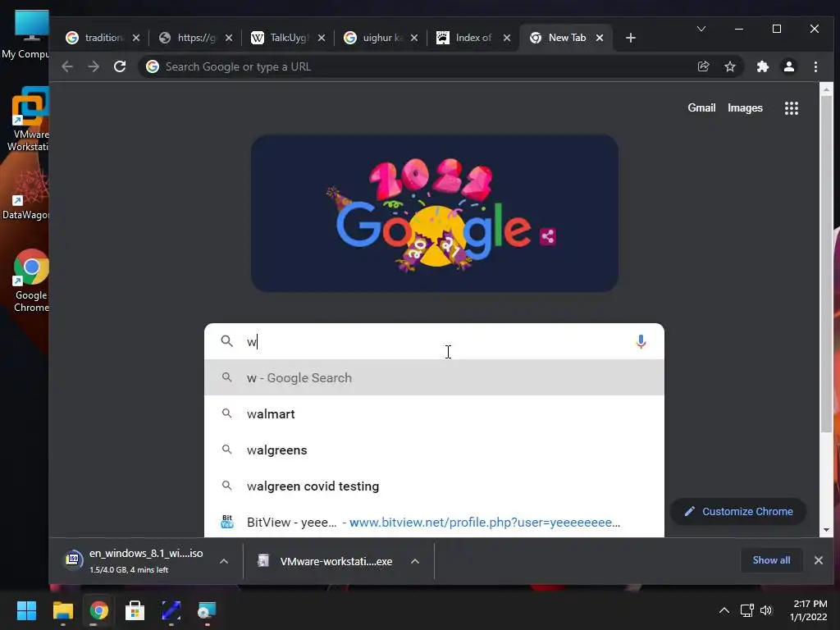This screenshot has height=630, width=840.
Task: Close the New Tab tab
Action: tap(600, 38)
